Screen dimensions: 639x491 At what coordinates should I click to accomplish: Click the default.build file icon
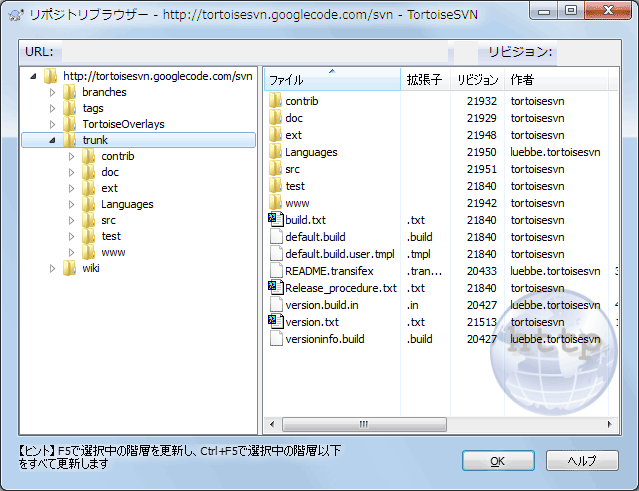click(x=276, y=237)
